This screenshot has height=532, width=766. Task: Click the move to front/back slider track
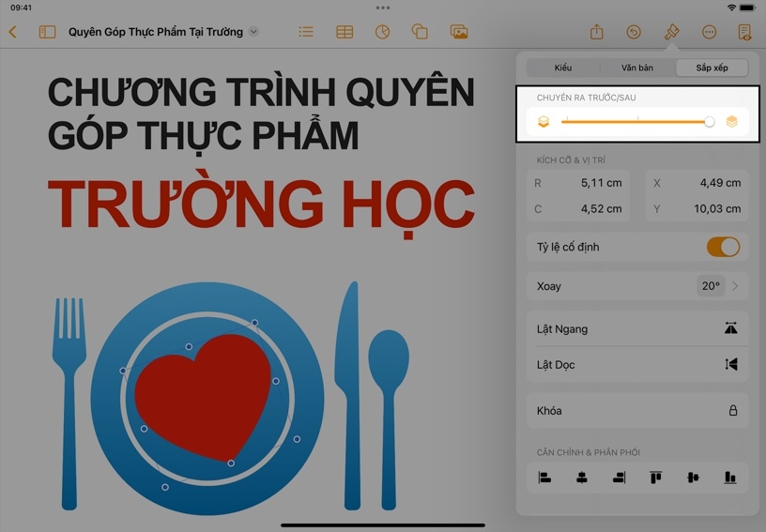(x=636, y=122)
